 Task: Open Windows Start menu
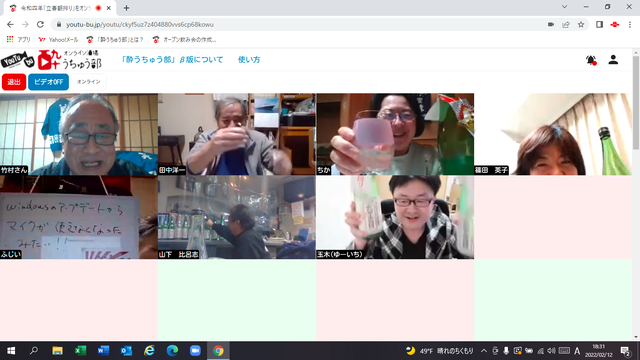click(x=11, y=351)
